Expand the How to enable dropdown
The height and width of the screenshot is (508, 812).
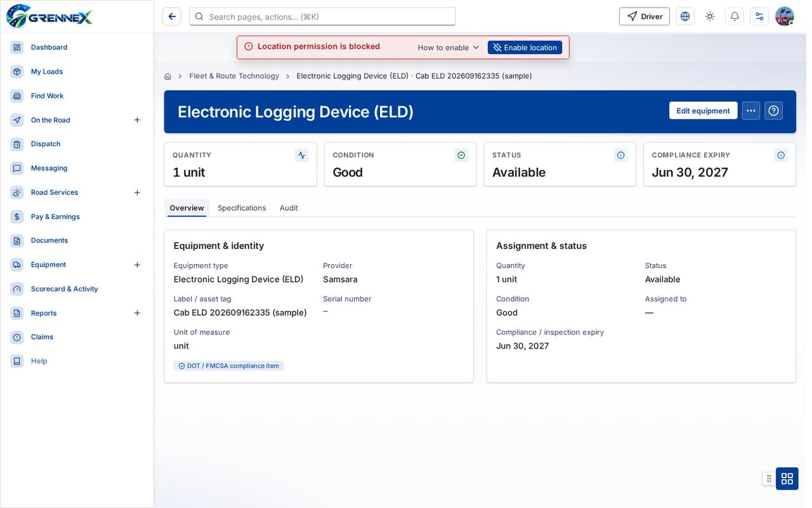449,48
